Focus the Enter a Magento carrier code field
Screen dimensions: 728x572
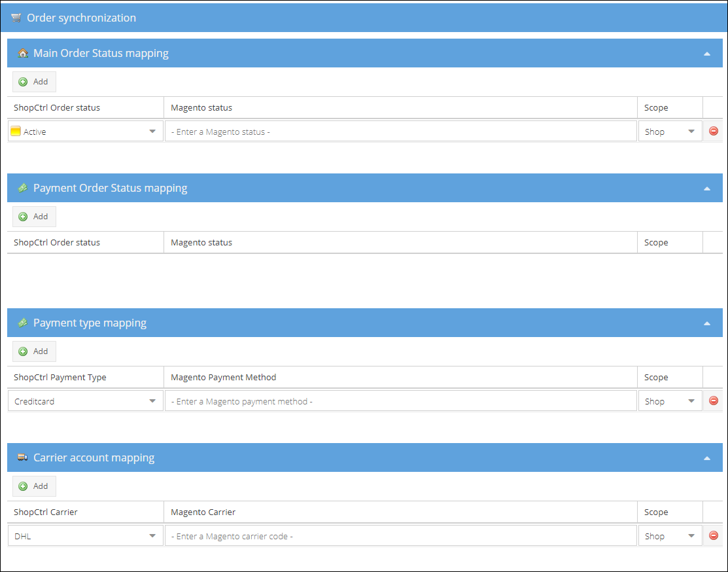(401, 535)
